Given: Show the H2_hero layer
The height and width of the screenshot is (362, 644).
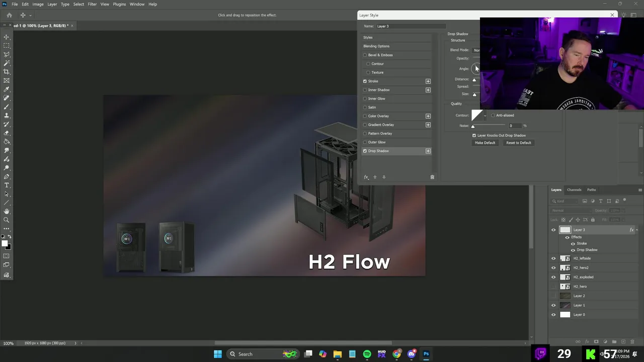Looking at the screenshot, I should (553, 287).
